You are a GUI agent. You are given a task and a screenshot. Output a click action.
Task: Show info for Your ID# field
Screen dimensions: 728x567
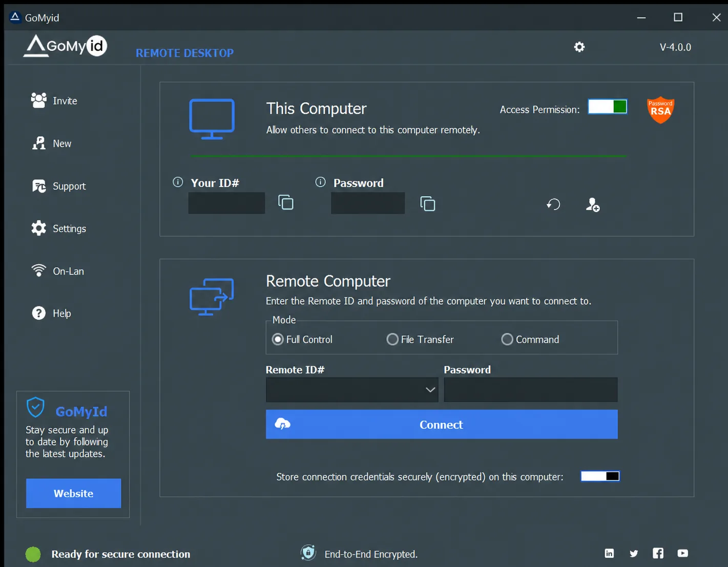click(178, 182)
